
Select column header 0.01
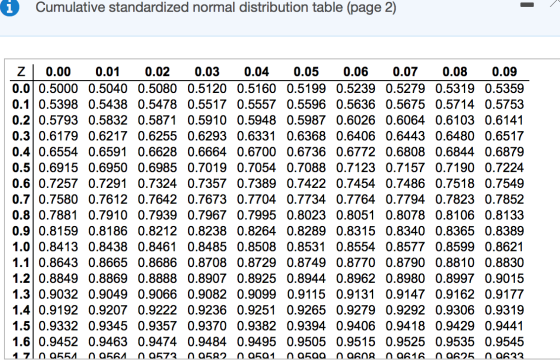(x=108, y=72)
